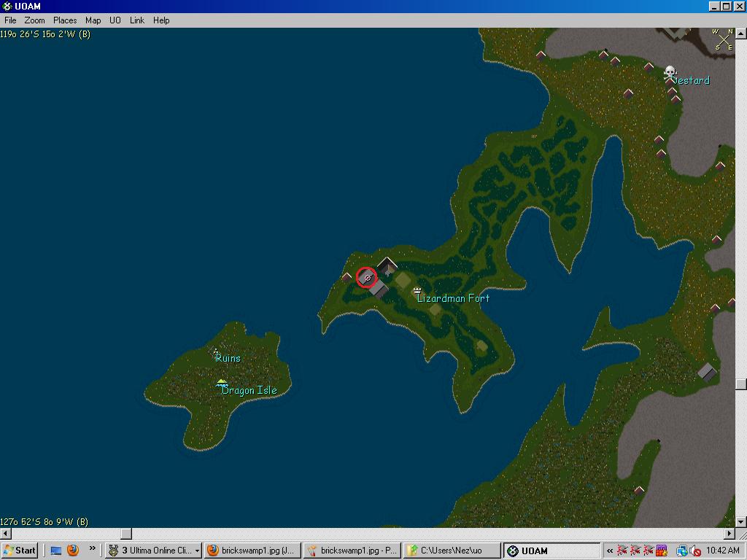The height and width of the screenshot is (560, 747).
Task: Click the red-circled player position marker
Action: coord(366,277)
